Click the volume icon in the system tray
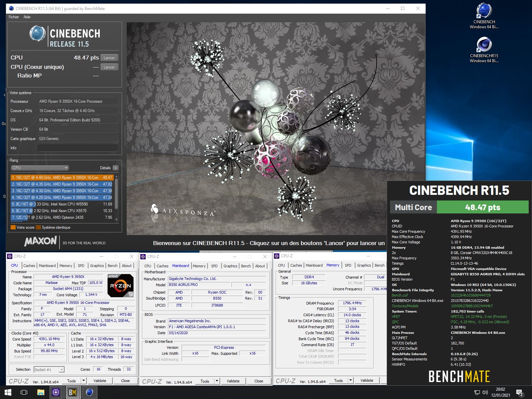This screenshot has height=399, width=532. tap(485, 393)
